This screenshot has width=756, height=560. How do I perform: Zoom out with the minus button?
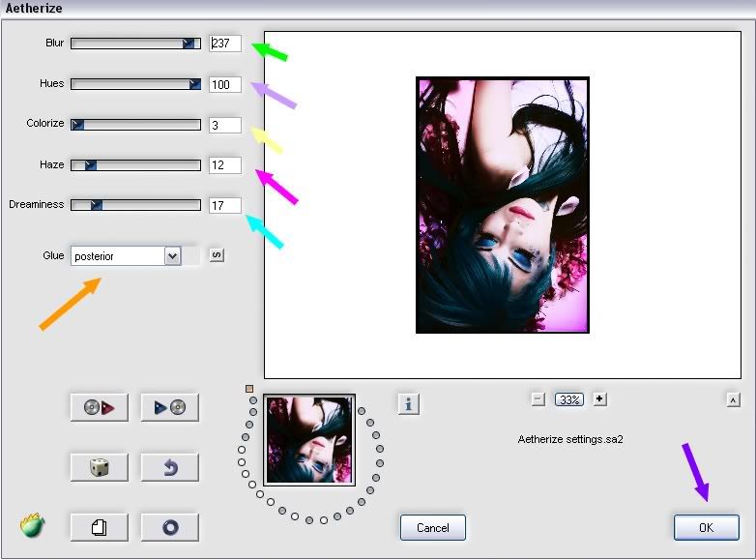click(x=538, y=399)
